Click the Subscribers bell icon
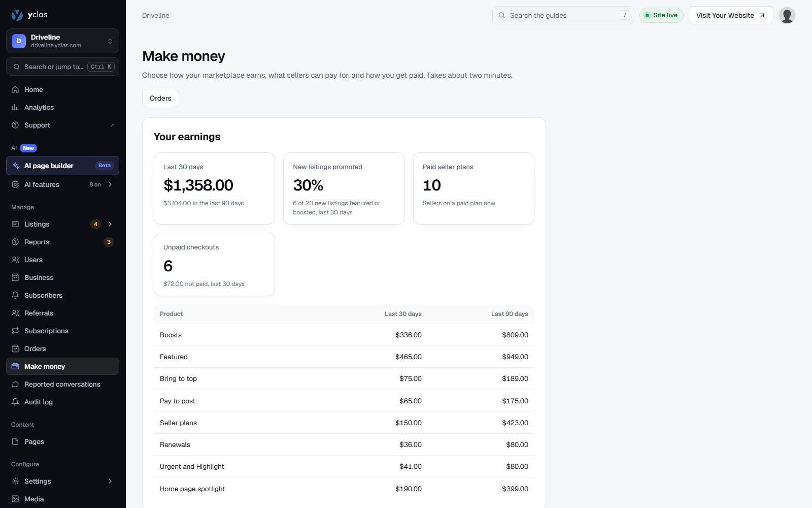812x508 pixels. pyautogui.click(x=15, y=295)
